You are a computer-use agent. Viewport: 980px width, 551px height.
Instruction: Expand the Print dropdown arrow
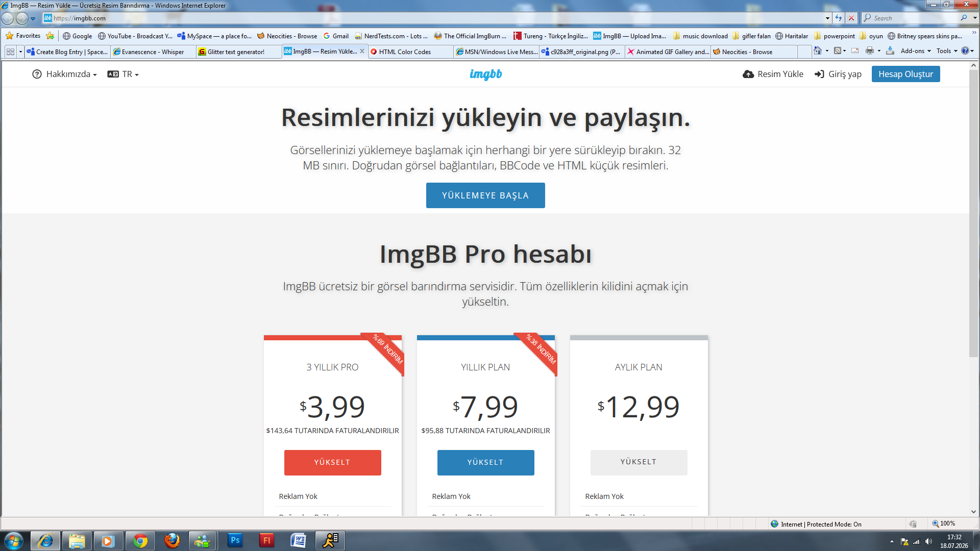[x=879, y=51]
